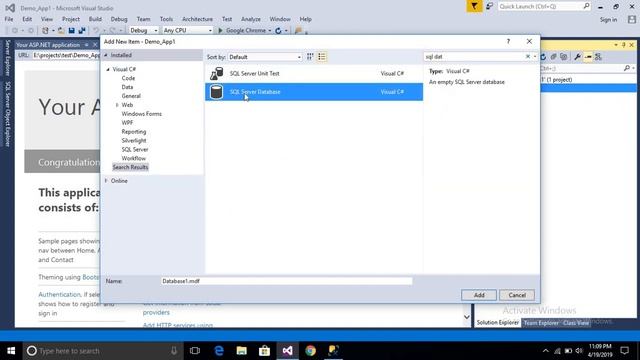Open the SQL Server Object Explorer side tab
Screen dimensions: 640x360
(x=8, y=114)
